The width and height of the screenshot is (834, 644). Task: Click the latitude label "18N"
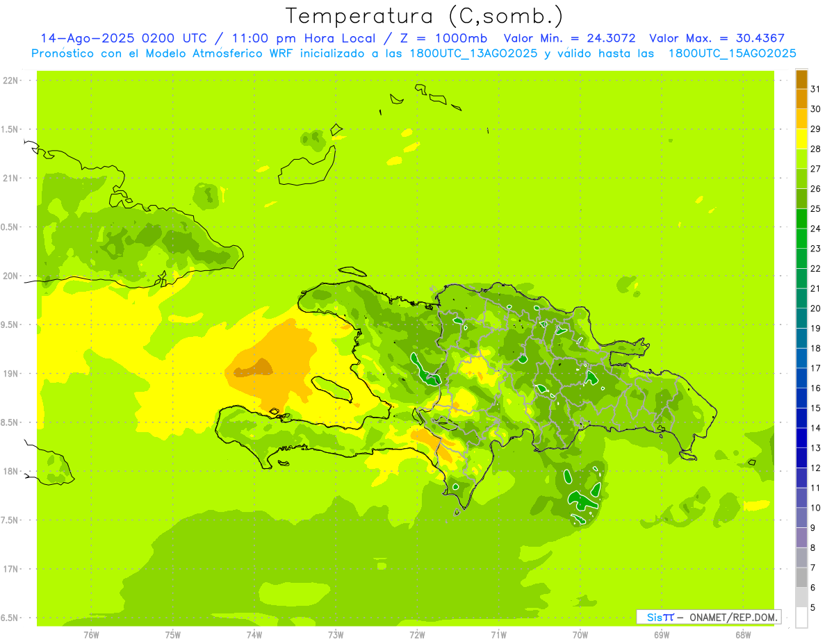(x=11, y=471)
